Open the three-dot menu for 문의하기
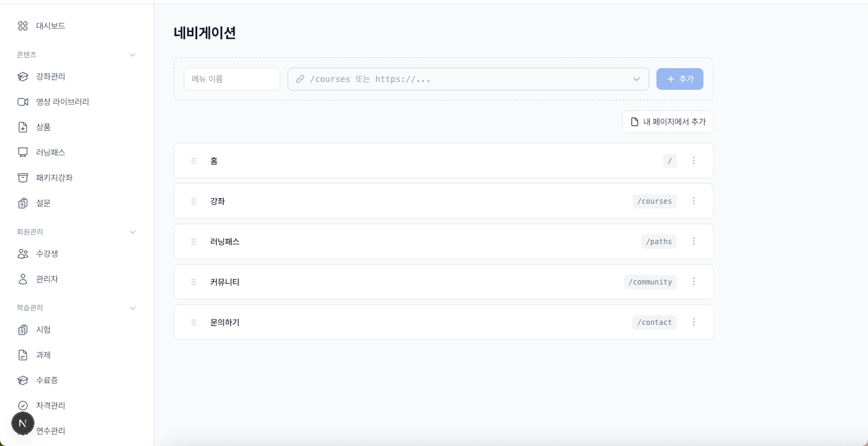This screenshot has height=446, width=868. (x=694, y=322)
